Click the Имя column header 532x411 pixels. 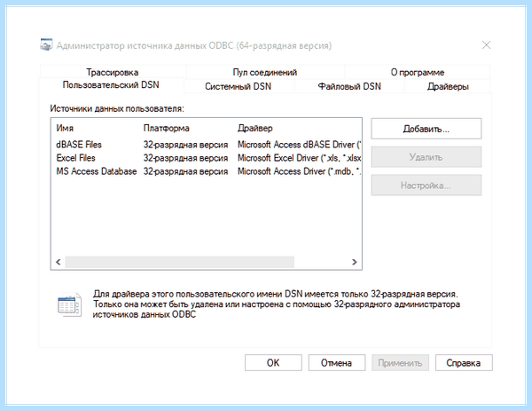(65, 128)
